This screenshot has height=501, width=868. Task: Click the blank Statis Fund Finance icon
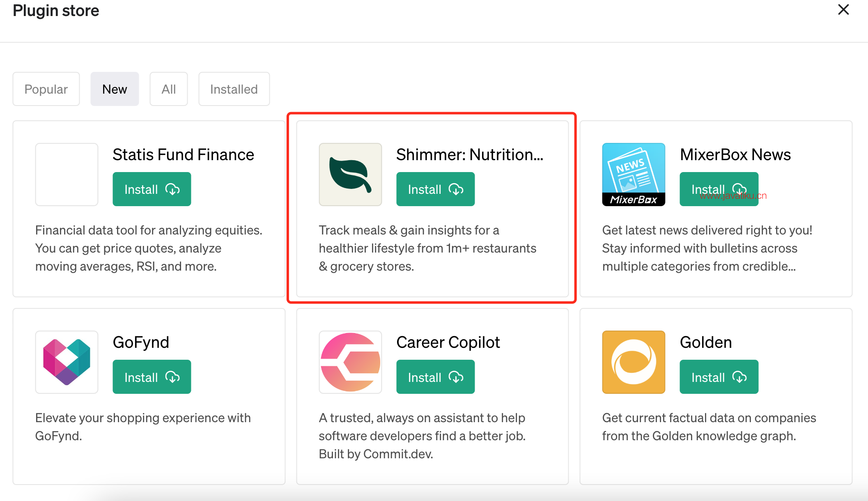[67, 175]
